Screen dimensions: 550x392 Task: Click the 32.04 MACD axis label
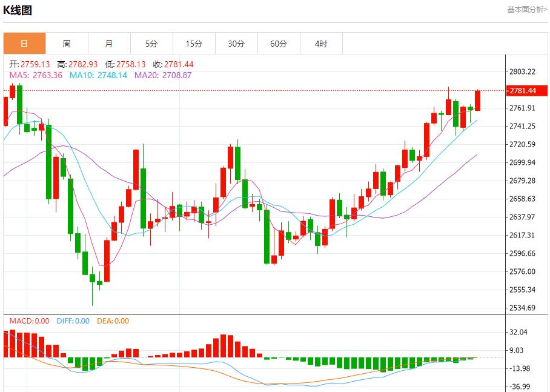click(518, 332)
